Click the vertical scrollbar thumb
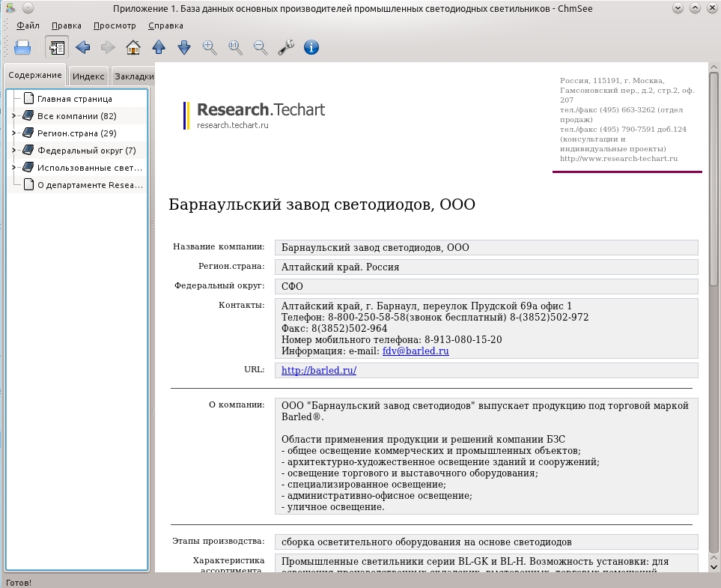The image size is (721, 588). [x=714, y=180]
